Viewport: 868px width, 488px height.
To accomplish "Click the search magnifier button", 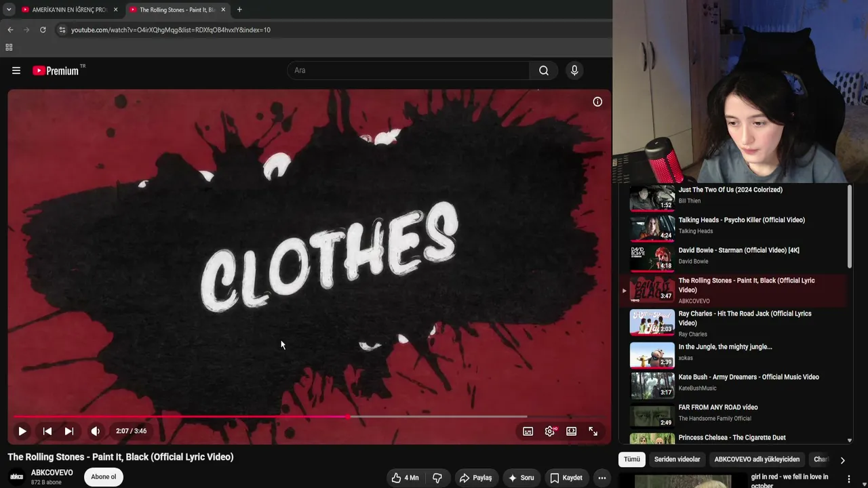I will [544, 70].
